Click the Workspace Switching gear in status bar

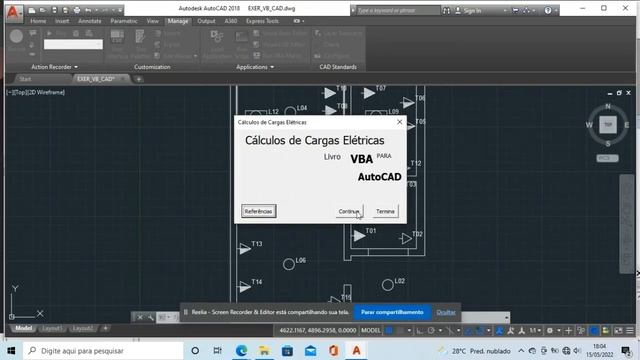pos(550,331)
